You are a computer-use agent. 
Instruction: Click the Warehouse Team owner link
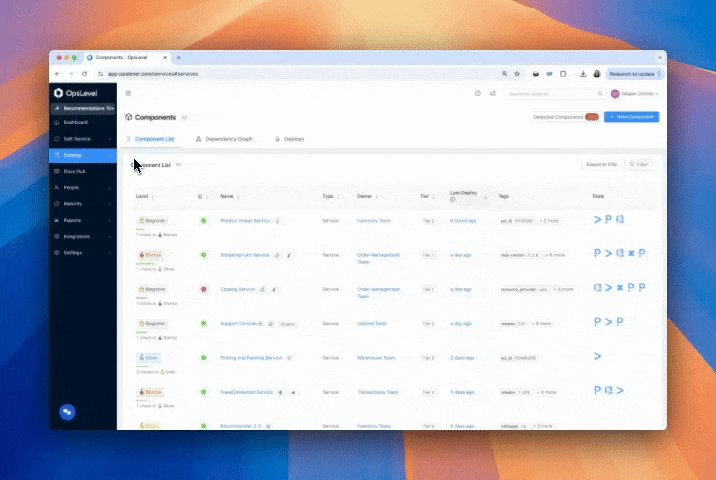[x=376, y=358]
